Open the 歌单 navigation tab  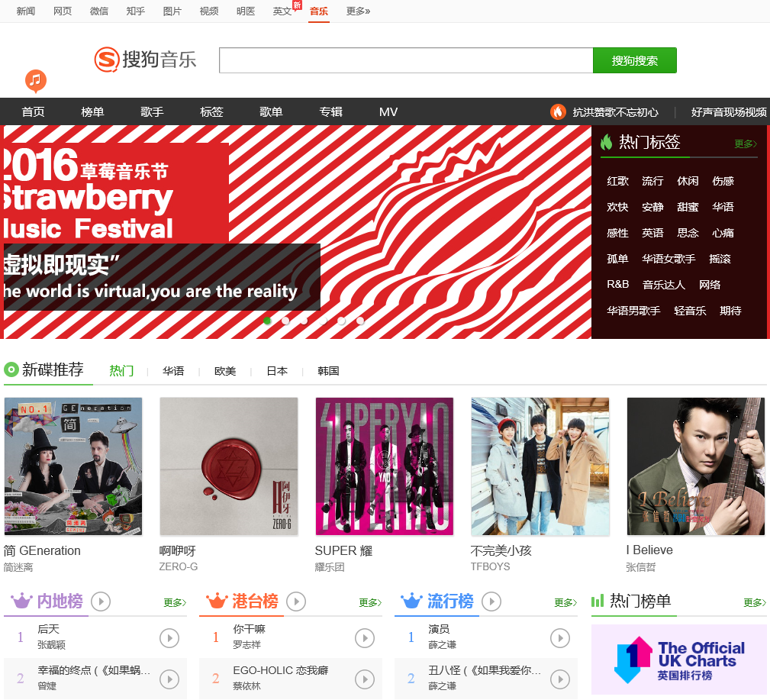tap(271, 112)
